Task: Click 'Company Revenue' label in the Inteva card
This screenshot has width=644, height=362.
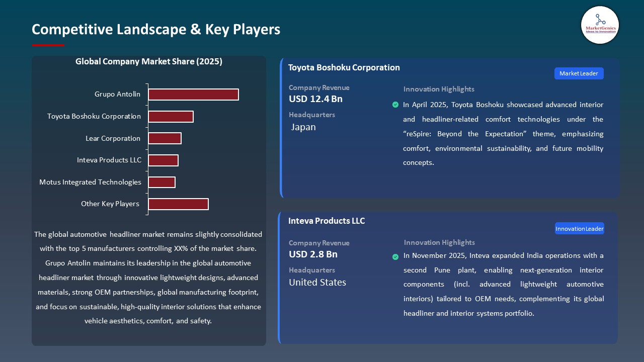Action: 319,243
